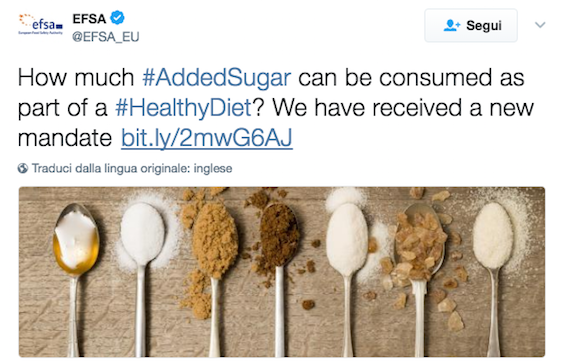Open the EFSA display name
The width and height of the screenshot is (580, 362).
[89, 18]
